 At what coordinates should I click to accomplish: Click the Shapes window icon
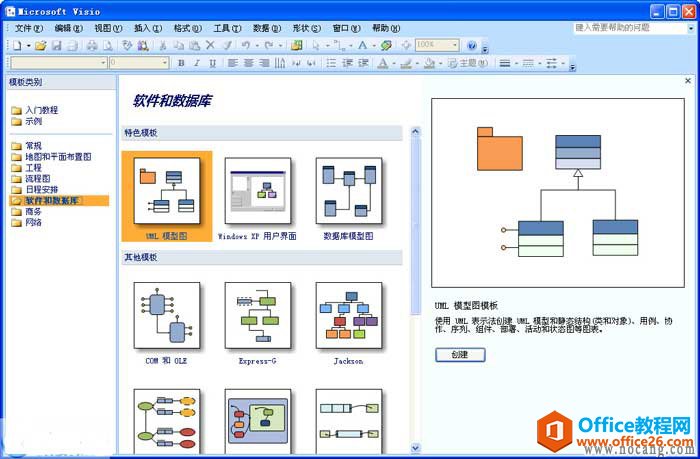[296, 45]
